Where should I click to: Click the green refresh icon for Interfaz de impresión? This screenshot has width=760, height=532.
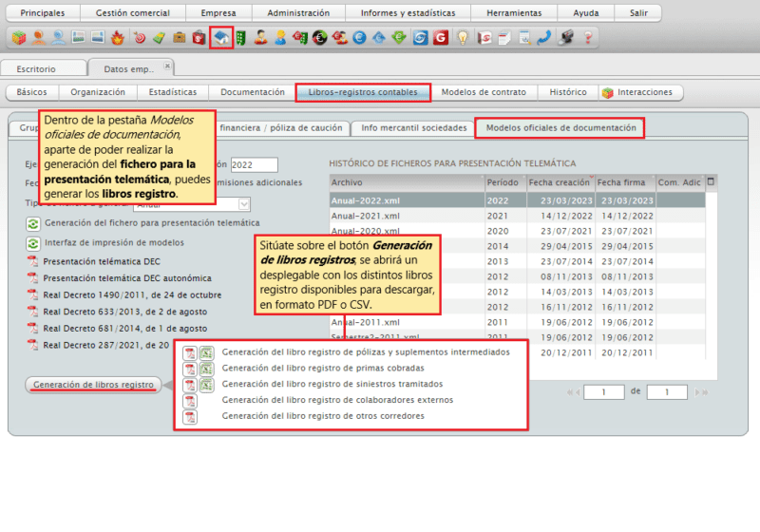click(x=32, y=243)
